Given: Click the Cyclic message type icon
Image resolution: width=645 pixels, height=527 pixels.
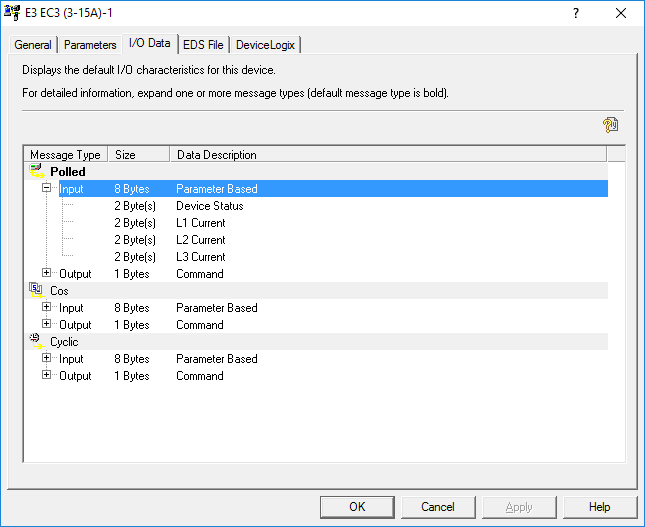Looking at the screenshot, I should 36,341.
